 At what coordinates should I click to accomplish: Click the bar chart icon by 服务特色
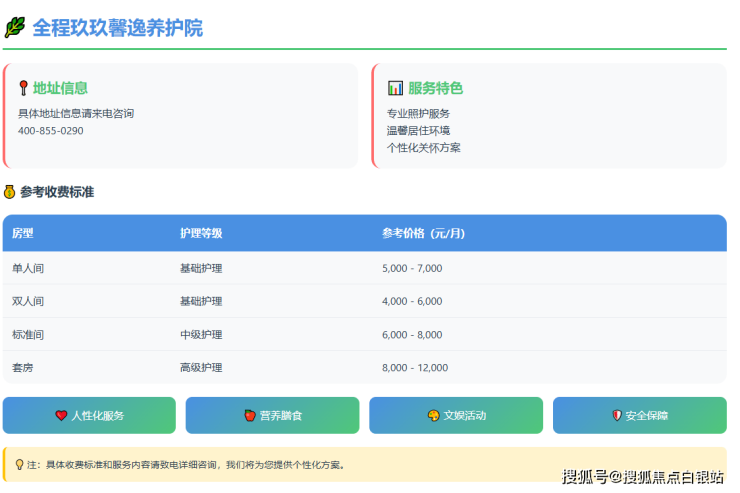tap(395, 88)
